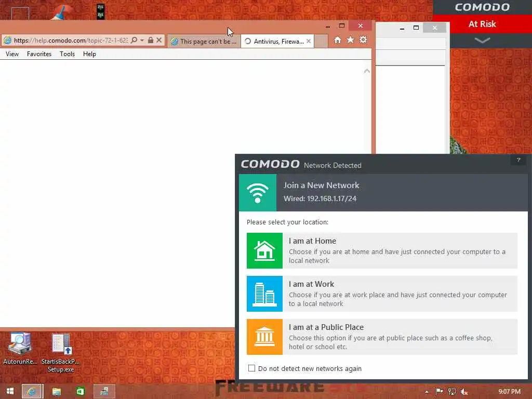532x399 pixels.
Task: Open the AutorunRe... desktop icon
Action: [x=20, y=349]
